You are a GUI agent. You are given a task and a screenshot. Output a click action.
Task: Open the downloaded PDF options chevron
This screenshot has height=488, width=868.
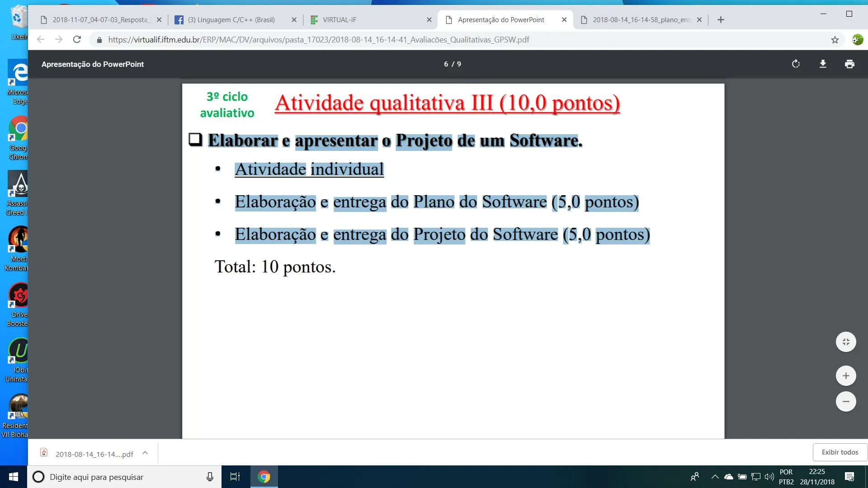(x=145, y=453)
